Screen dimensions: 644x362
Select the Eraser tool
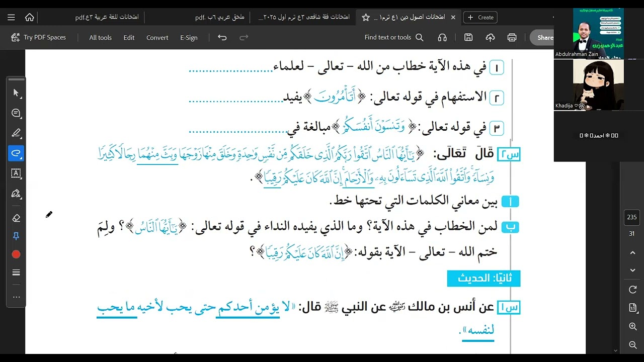16,218
